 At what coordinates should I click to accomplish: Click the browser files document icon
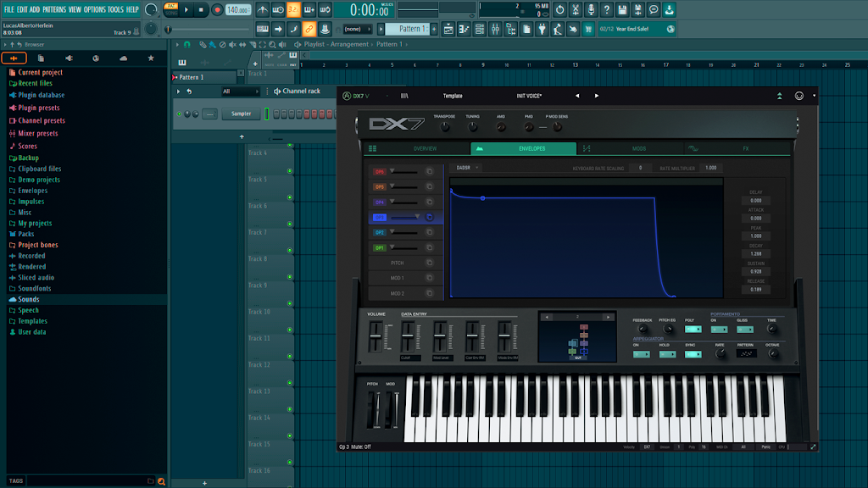point(41,58)
